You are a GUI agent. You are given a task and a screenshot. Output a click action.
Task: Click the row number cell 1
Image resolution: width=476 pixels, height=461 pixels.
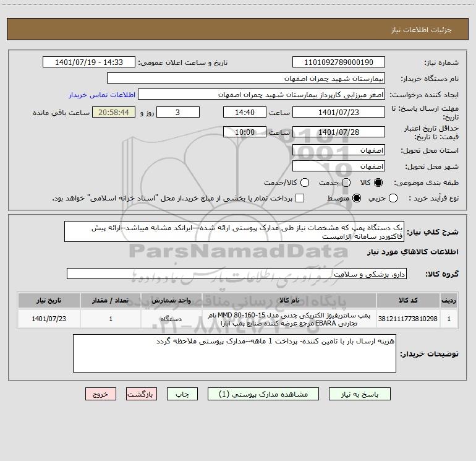pyautogui.click(x=449, y=319)
